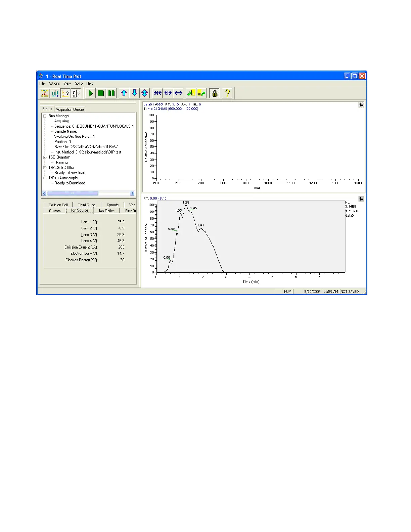
Task: Select the Inst. Method DIP test row
Action: pos(88,152)
